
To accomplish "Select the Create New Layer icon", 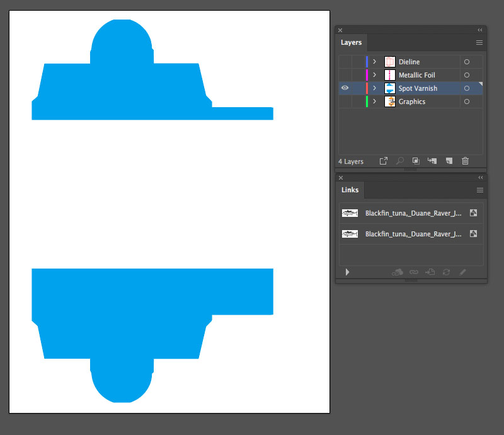I will 449,161.
